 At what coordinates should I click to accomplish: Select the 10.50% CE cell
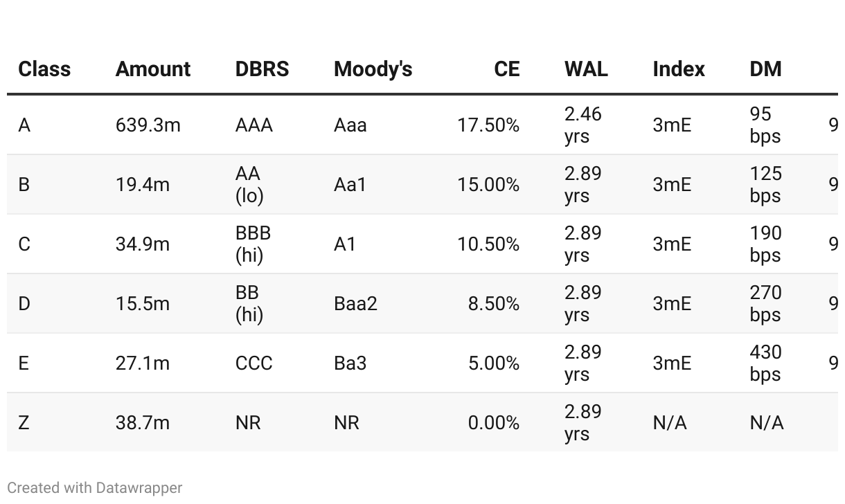(x=488, y=244)
